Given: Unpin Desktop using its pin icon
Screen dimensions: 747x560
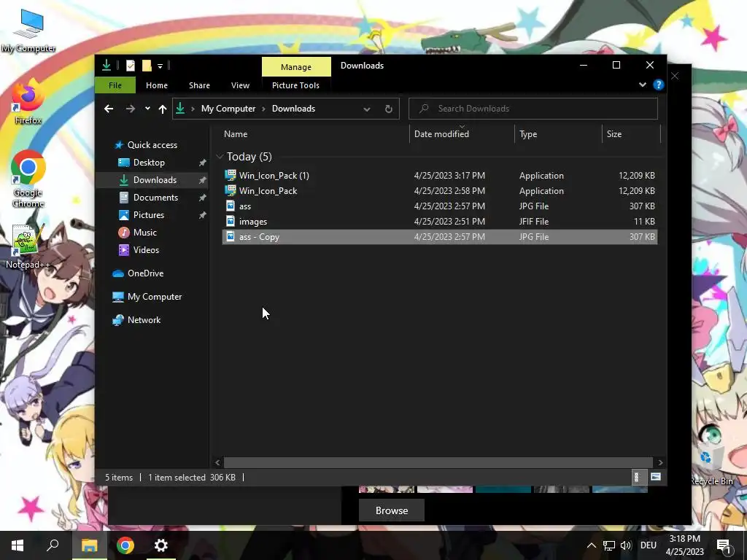Looking at the screenshot, I should [203, 163].
